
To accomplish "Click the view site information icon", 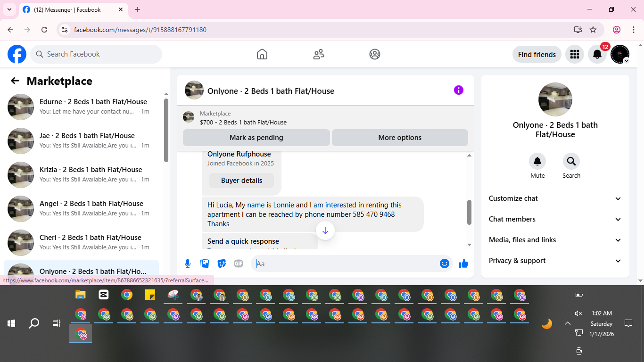I will (65, 30).
